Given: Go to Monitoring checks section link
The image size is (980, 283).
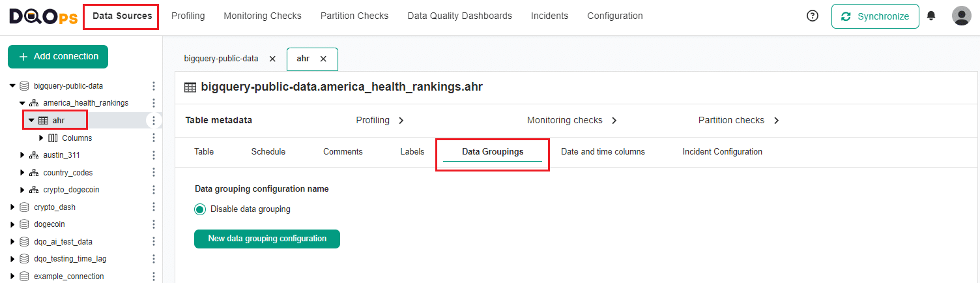Looking at the screenshot, I should (x=572, y=121).
